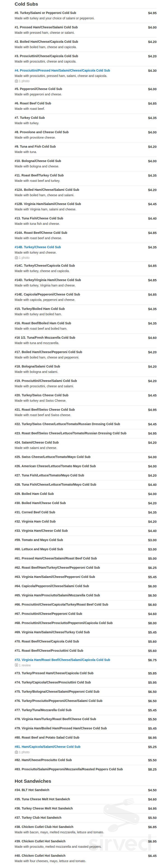View '1 photo' under #81 sub

click(x=24, y=752)
